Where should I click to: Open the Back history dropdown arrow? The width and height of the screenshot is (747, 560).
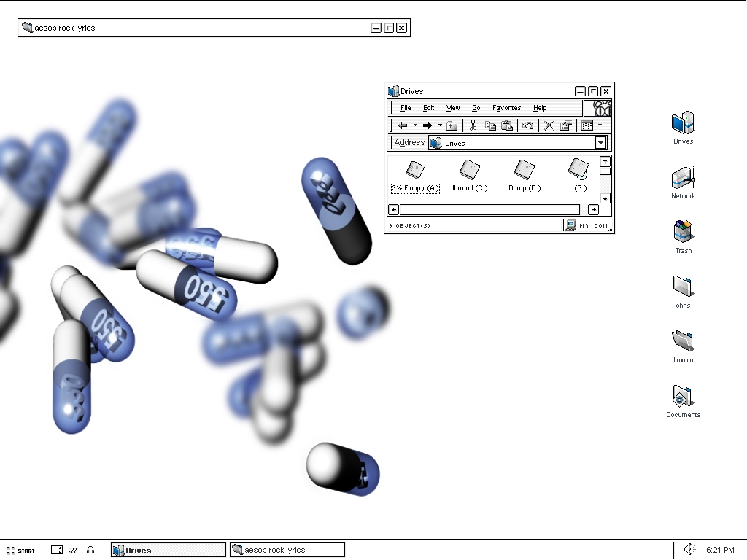(415, 125)
